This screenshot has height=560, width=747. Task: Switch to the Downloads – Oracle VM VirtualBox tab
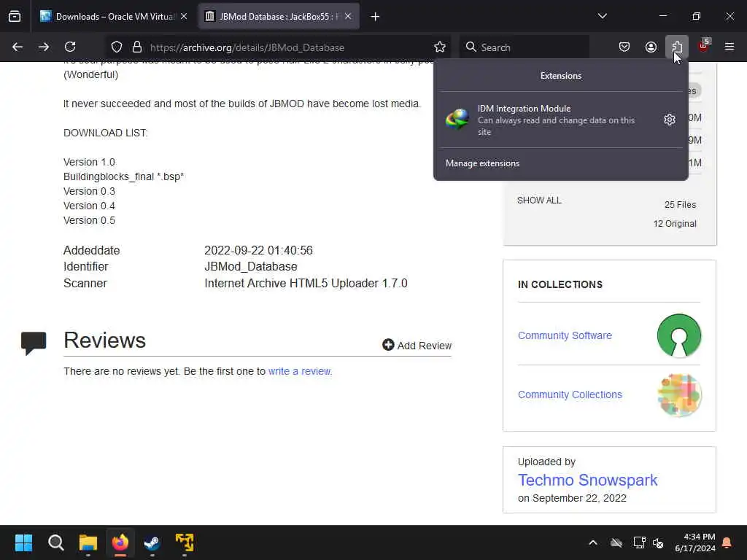tap(112, 17)
